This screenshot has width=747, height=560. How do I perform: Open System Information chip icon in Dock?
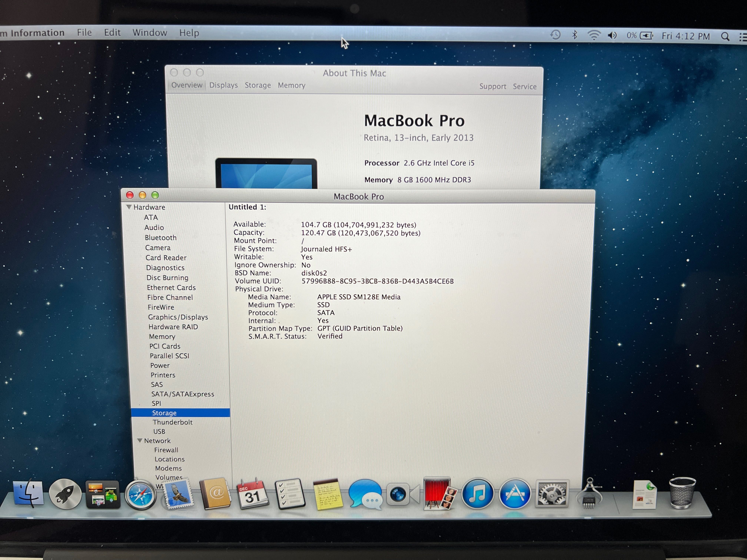pos(589,493)
